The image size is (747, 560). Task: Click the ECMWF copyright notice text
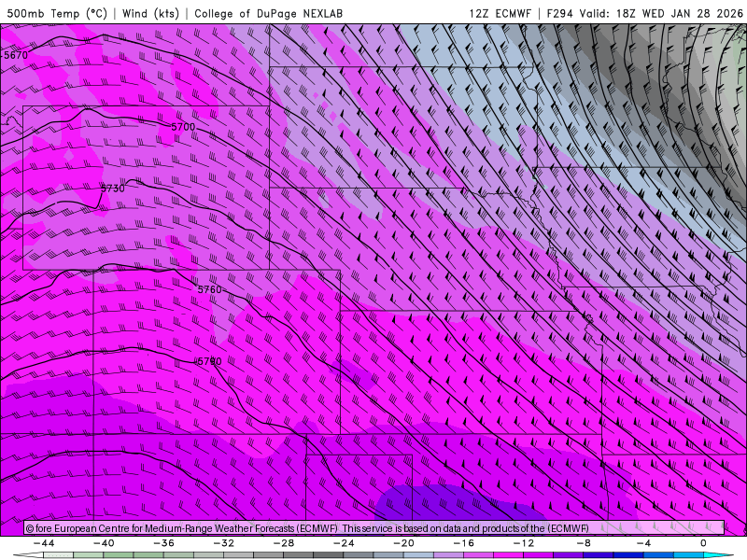tap(307, 528)
